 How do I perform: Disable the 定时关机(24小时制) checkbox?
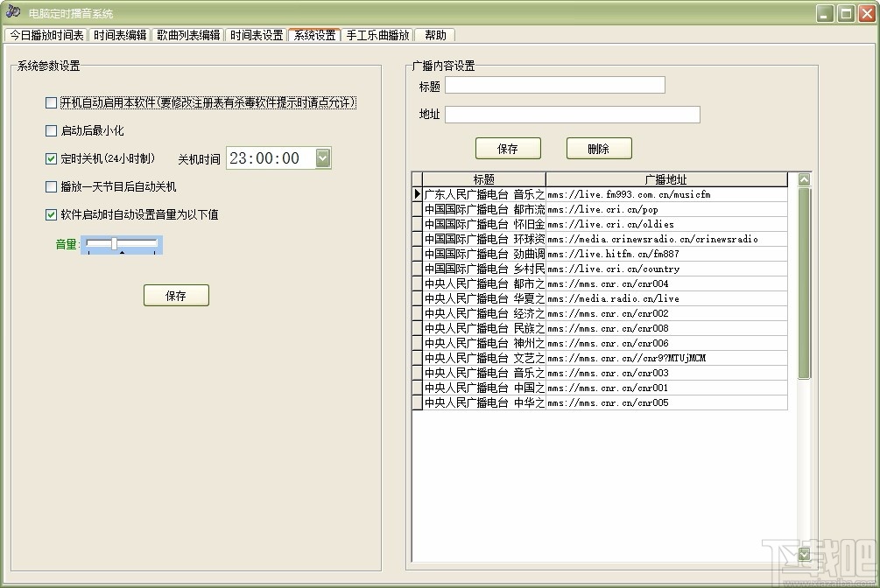pos(50,159)
